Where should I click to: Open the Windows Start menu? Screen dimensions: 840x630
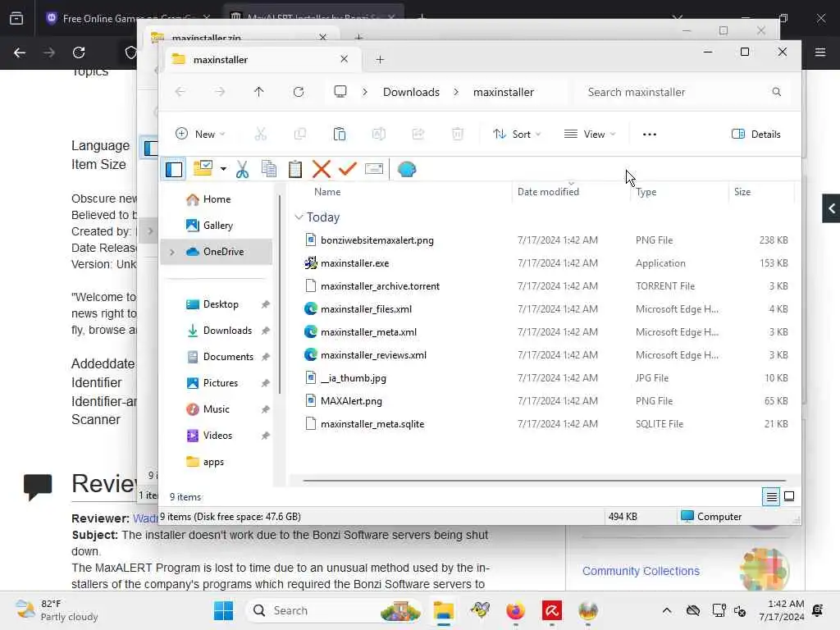[223, 610]
